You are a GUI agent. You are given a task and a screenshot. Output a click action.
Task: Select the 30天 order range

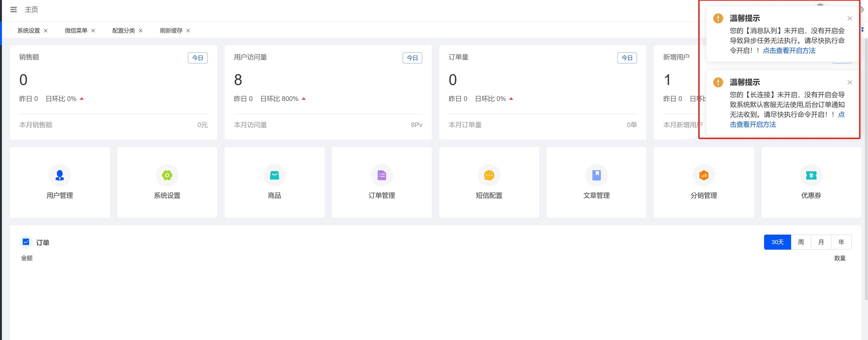(x=777, y=242)
